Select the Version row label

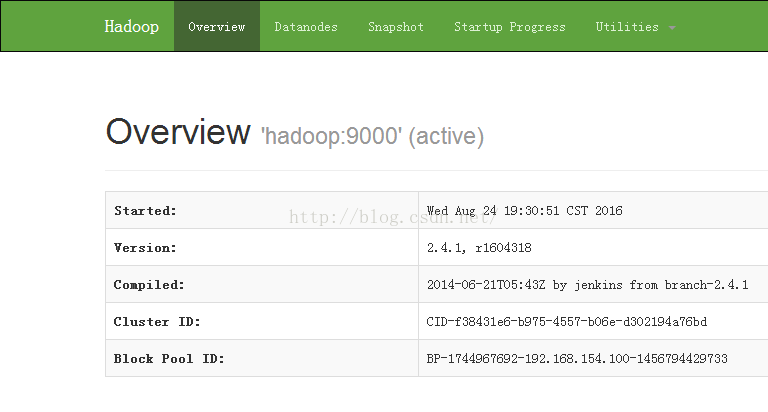[145, 247]
